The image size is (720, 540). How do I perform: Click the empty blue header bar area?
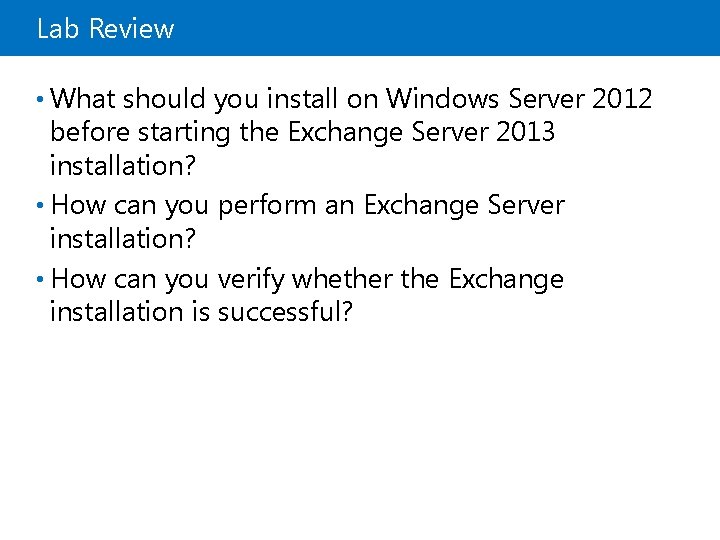[450, 28]
